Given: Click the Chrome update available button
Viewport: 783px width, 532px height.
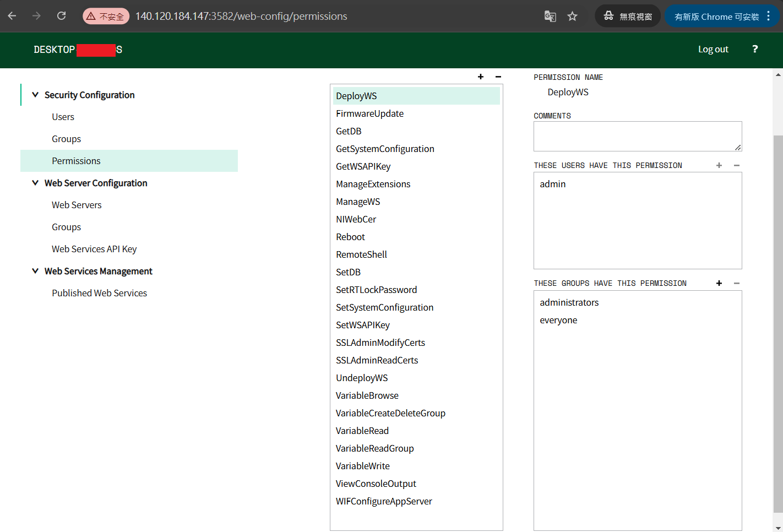Looking at the screenshot, I should (716, 16).
